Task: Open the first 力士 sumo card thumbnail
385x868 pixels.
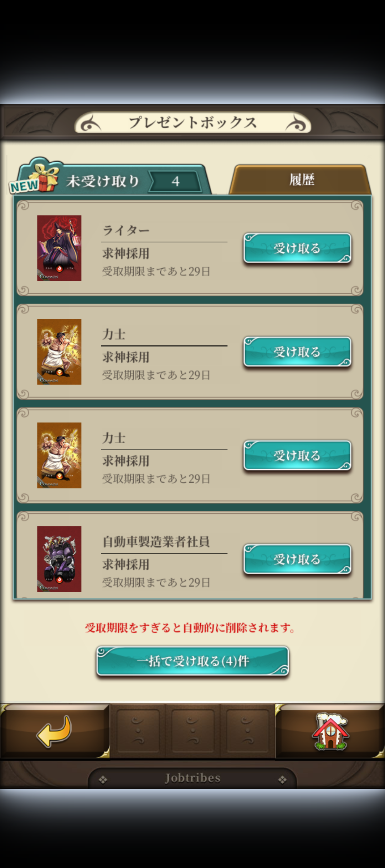Action: pos(59,352)
